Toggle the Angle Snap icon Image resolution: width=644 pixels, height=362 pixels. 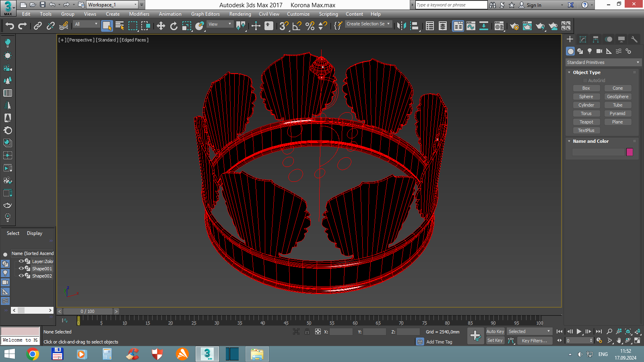coord(297,26)
